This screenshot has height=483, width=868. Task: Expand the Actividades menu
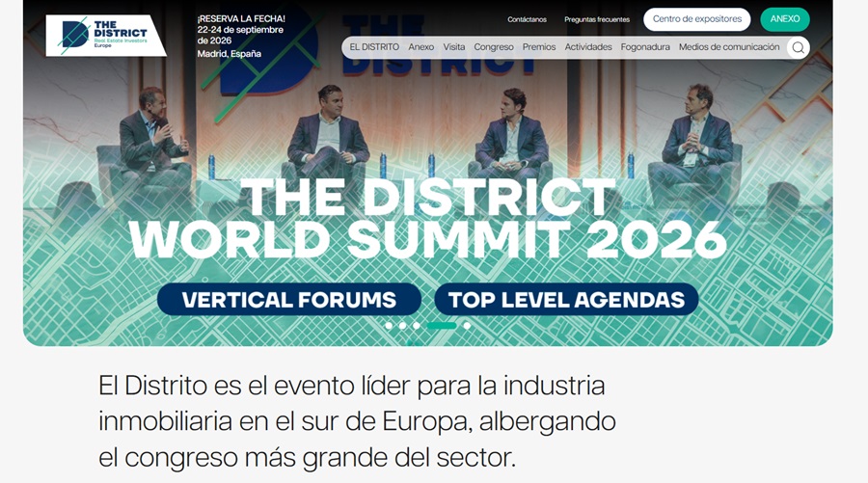click(x=588, y=47)
